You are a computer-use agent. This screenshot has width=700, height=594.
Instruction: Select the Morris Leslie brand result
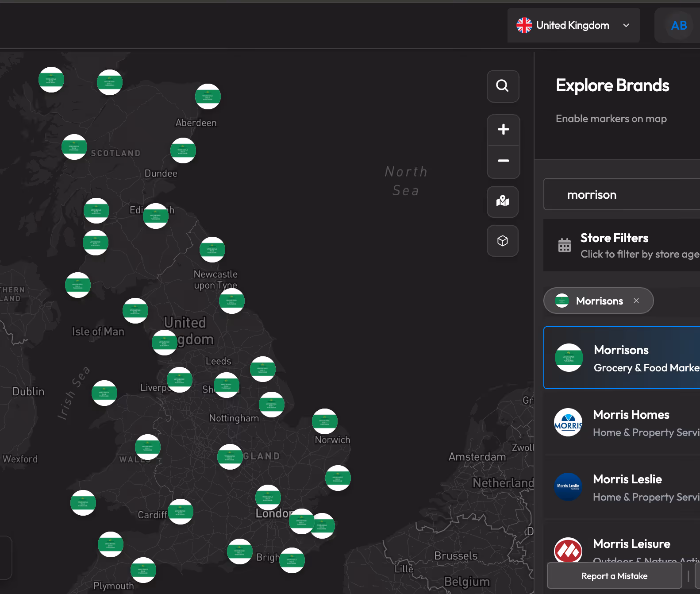point(622,487)
